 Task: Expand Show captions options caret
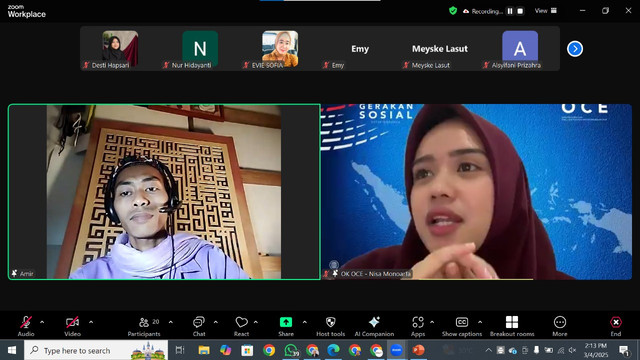click(480, 322)
